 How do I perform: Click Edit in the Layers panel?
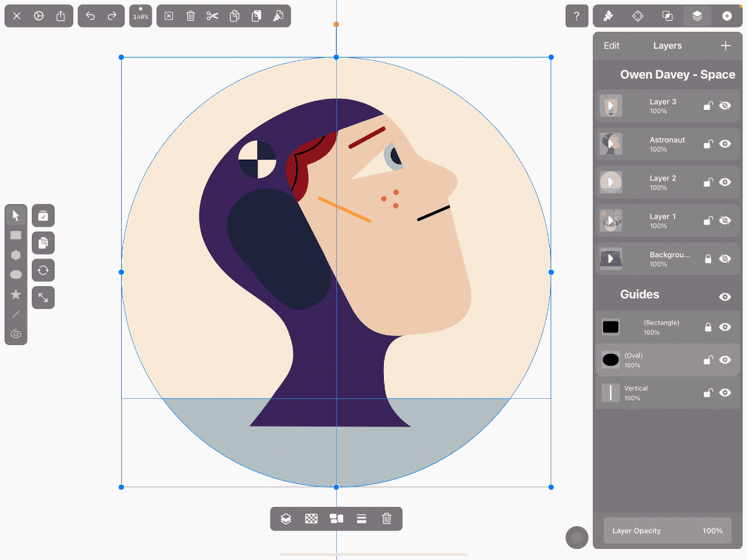coord(611,46)
